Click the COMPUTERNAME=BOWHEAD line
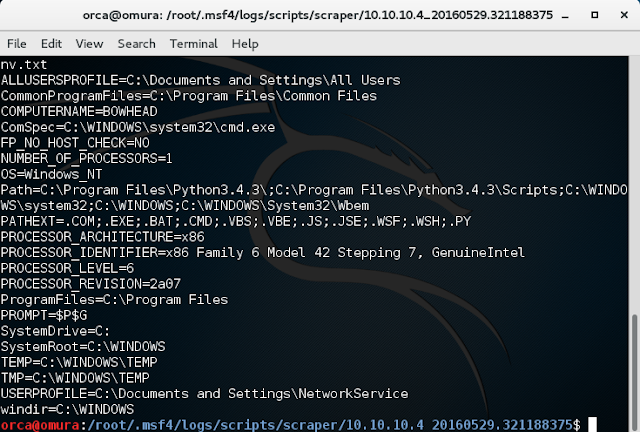640x432 pixels. 79,111
